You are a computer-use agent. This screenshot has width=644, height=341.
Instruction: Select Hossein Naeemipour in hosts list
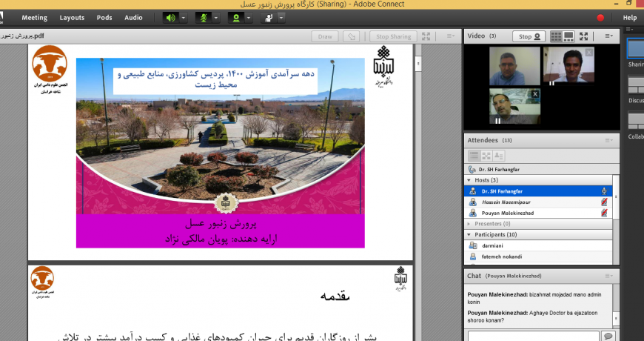538,202
